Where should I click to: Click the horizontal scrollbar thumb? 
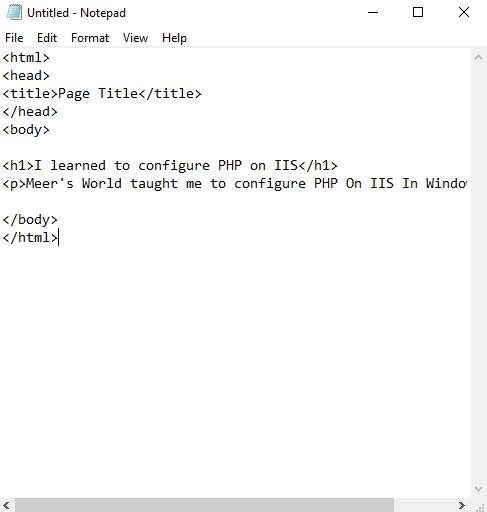(x=205, y=505)
